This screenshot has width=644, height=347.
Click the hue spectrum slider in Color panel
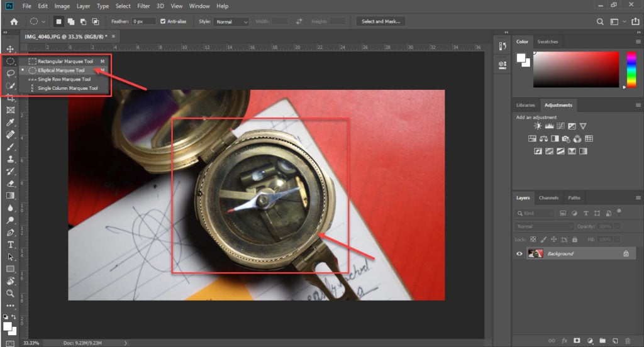631,69
